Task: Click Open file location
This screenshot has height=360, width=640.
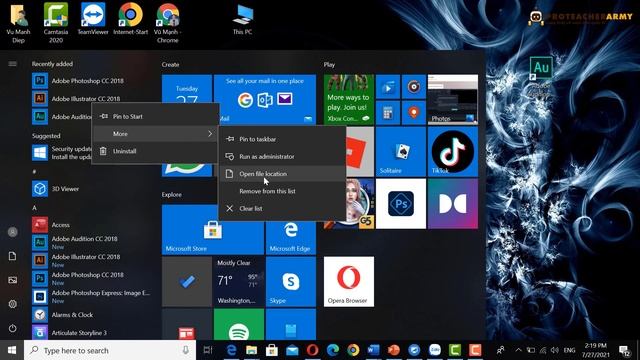Action: pos(282,174)
